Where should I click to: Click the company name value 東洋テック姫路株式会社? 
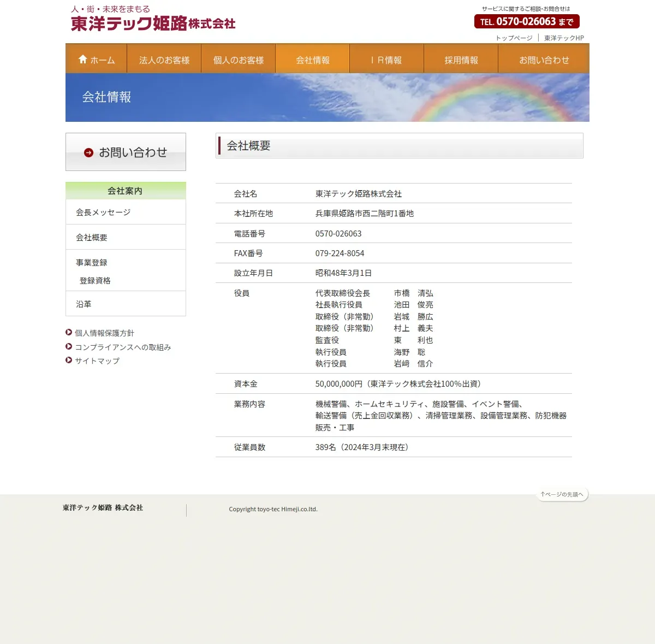click(x=359, y=193)
